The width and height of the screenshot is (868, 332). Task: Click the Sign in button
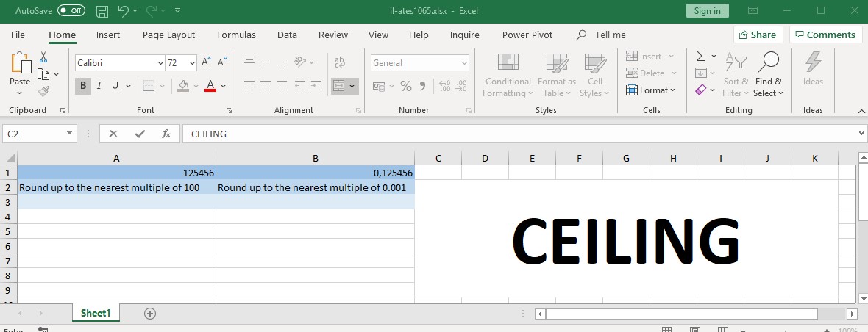tap(708, 10)
